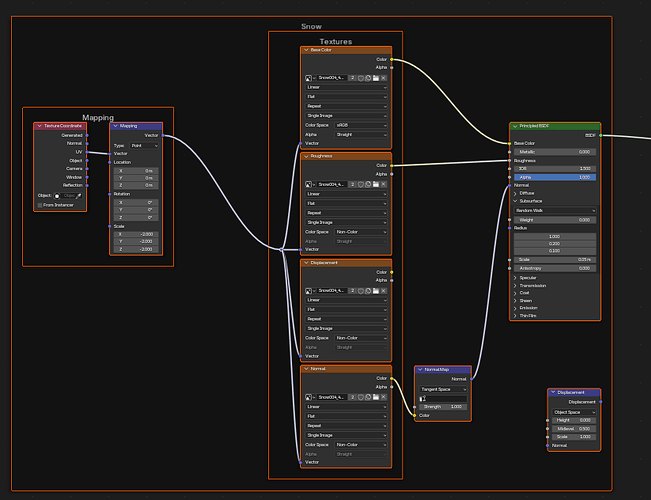Expand the Diffuse panel in Principled BSDF
Screen dimensions: 651x500
tap(515, 193)
